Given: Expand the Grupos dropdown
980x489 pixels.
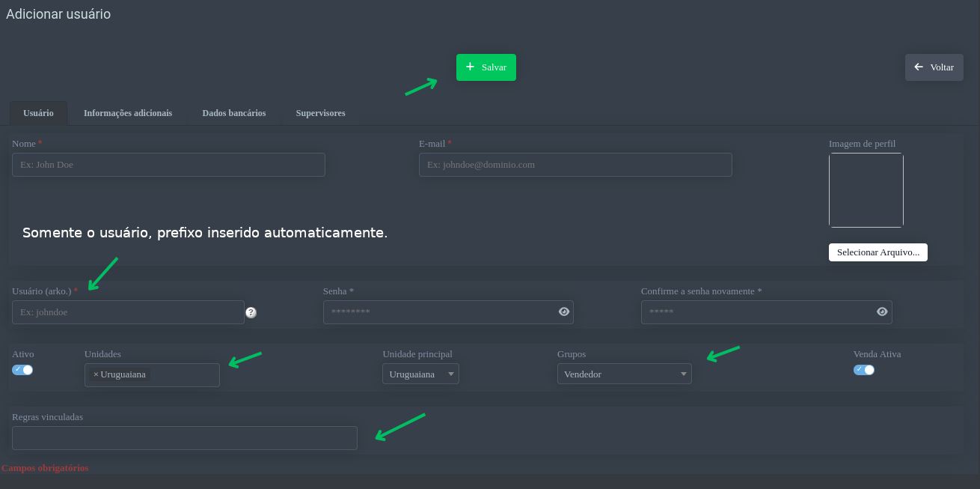Looking at the screenshot, I should pos(624,374).
